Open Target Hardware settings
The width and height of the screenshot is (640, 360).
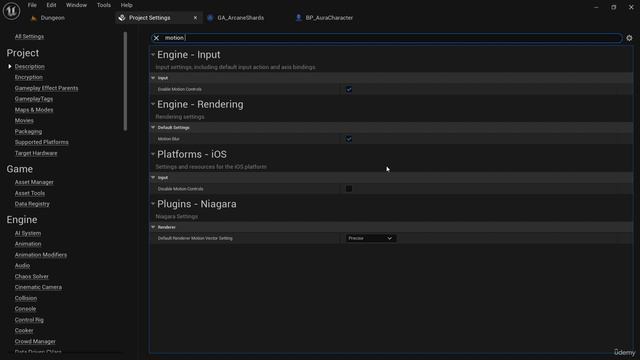[x=36, y=153]
